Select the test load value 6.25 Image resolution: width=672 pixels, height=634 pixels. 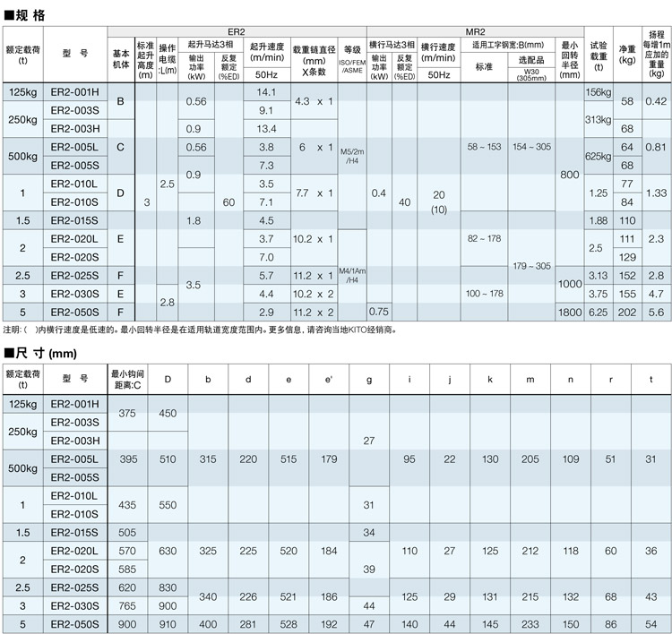[x=599, y=313]
